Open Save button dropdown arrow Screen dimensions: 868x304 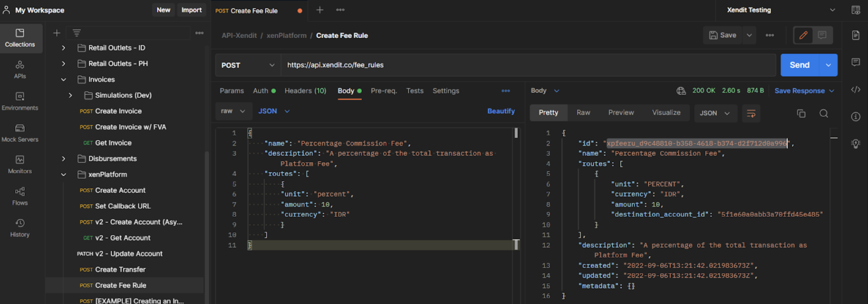[x=749, y=35]
